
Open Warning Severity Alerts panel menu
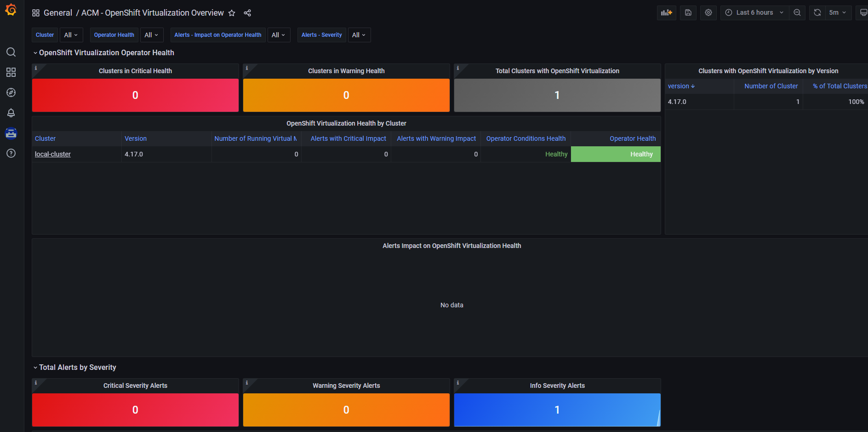pos(346,386)
